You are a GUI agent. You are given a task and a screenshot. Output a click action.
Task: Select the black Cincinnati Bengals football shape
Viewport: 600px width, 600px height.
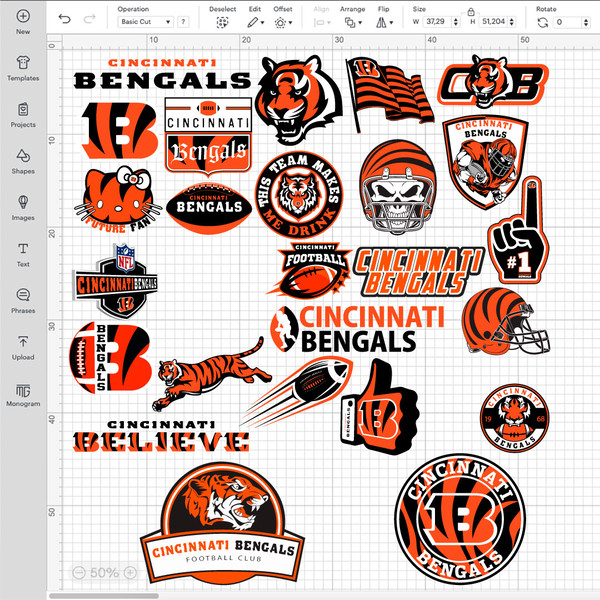(209, 209)
